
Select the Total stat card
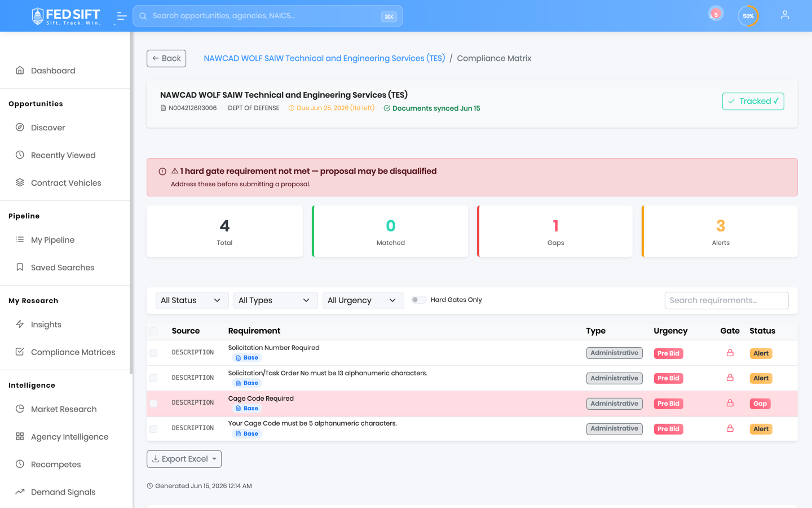[224, 231]
